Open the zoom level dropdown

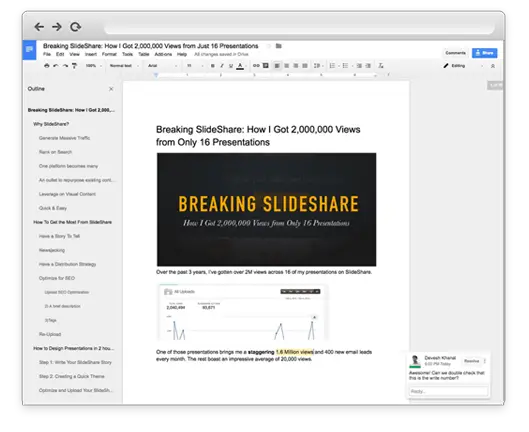[93, 65]
